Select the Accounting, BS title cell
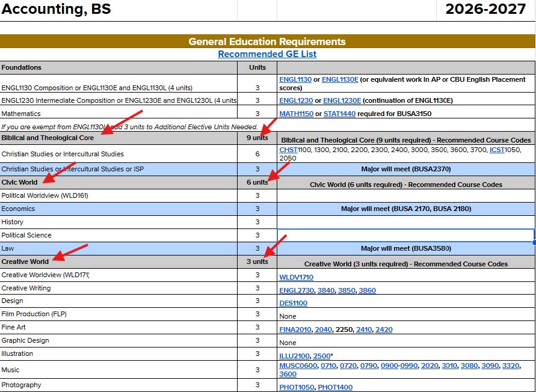This screenshot has height=392, width=536. point(57,9)
